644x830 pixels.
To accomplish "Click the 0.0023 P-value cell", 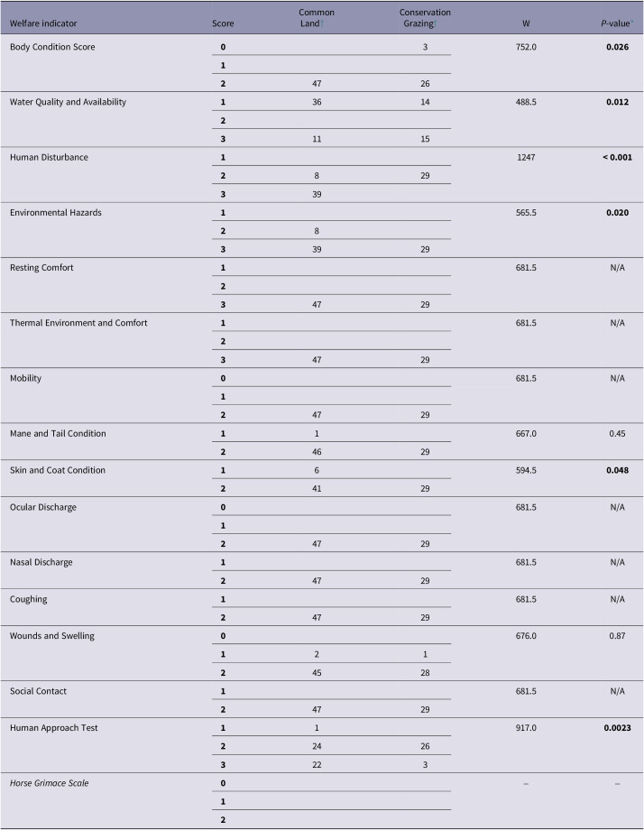I will 618,728.
